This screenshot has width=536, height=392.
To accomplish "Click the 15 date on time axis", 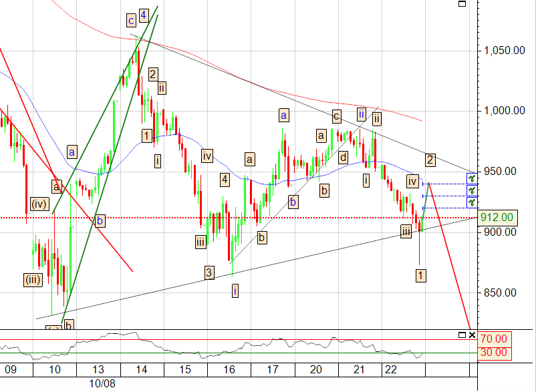I will [185, 369].
